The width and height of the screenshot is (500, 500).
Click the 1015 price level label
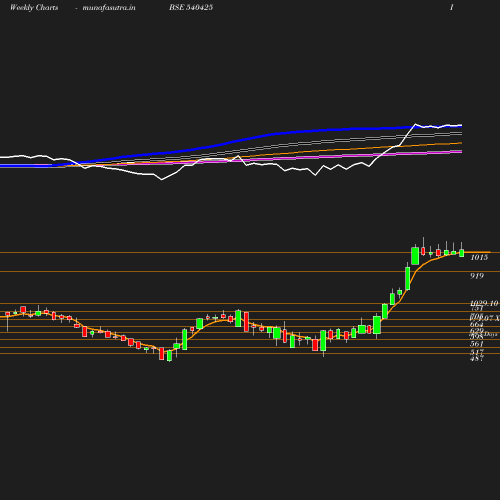coord(479,257)
